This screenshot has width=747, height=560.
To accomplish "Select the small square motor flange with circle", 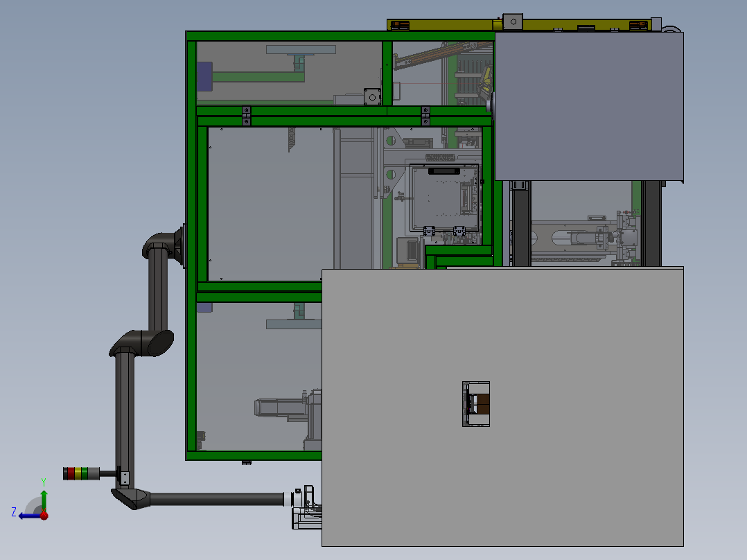I will 372,97.
